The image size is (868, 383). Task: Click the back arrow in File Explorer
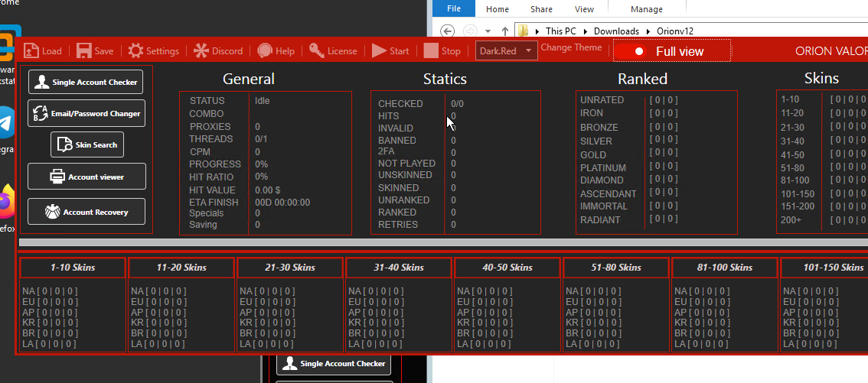tap(447, 31)
